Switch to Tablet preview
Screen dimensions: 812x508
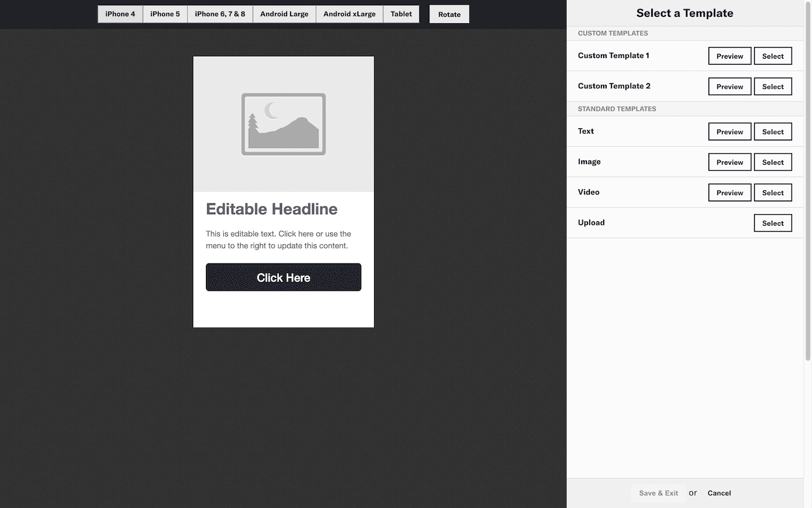[x=401, y=14]
